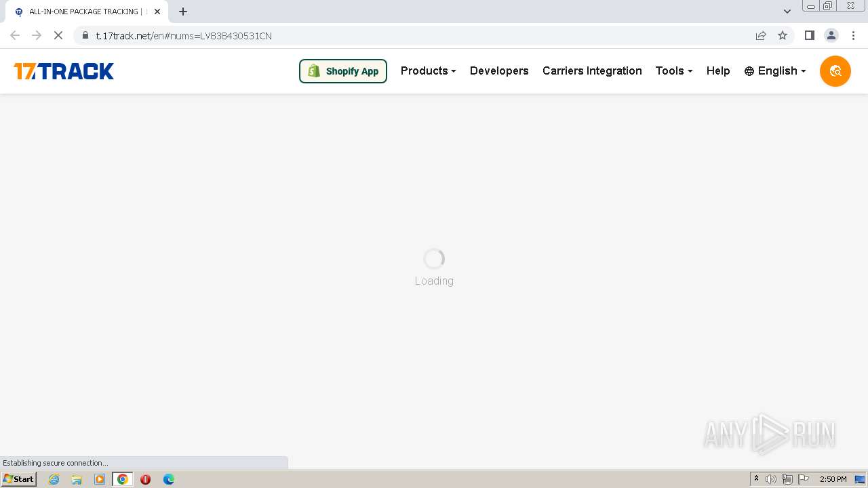The width and height of the screenshot is (868, 488).
Task: Open Carriers Integration link
Action: tap(592, 70)
